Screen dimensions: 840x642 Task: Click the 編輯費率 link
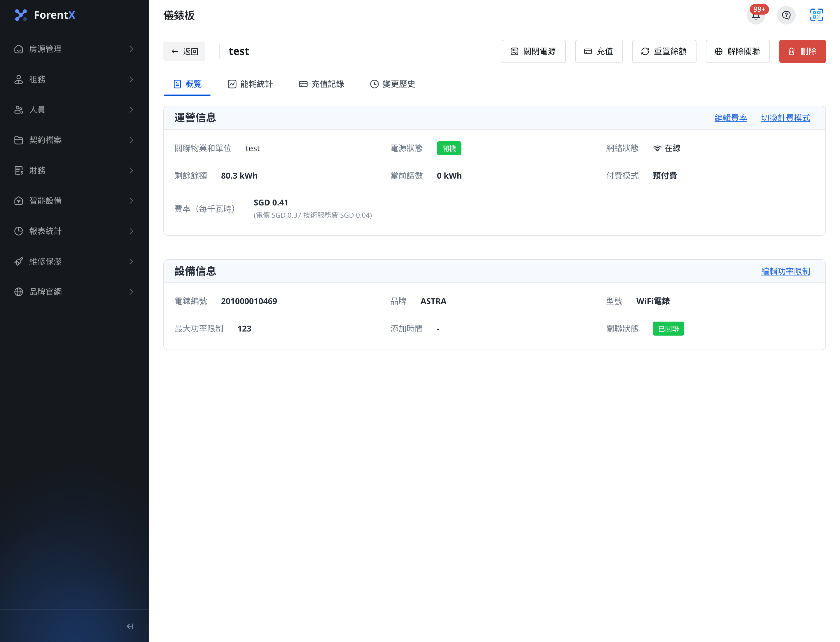730,118
